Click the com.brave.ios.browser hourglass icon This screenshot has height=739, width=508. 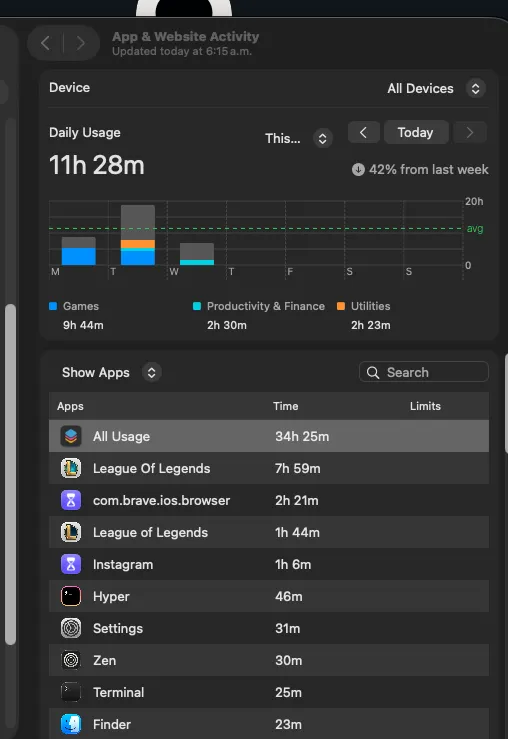(x=71, y=501)
